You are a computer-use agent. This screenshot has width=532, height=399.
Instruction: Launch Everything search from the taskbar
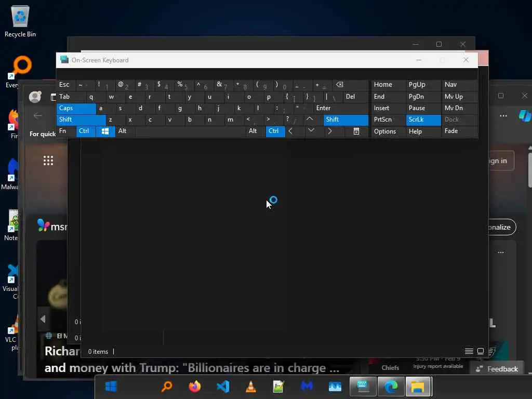click(167, 386)
